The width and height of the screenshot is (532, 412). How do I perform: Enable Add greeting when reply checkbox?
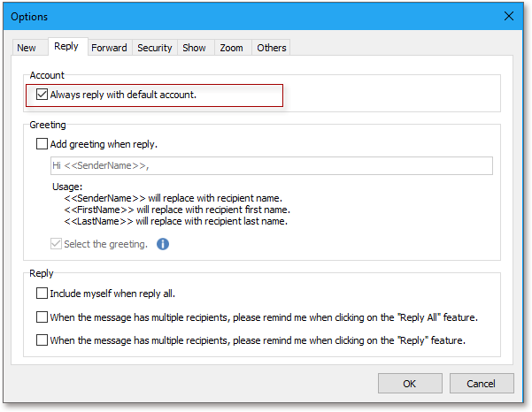[42, 143]
